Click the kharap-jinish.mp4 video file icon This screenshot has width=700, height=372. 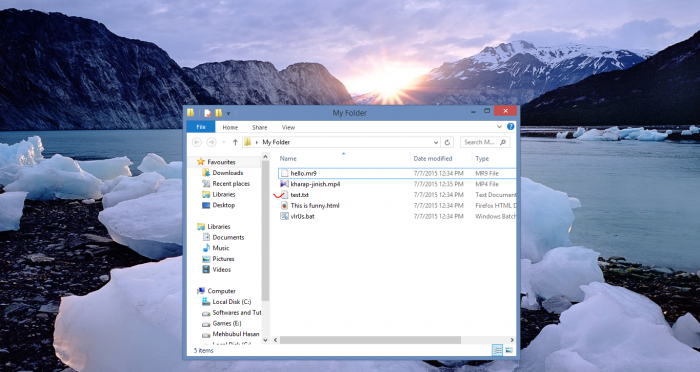[x=284, y=184]
